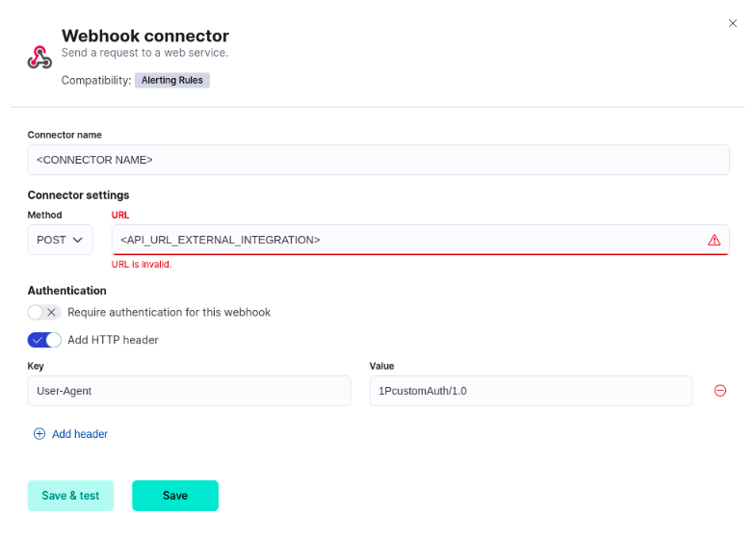The height and width of the screenshot is (540, 756).
Task: Click the URL invalid warning icon
Action: 714,240
